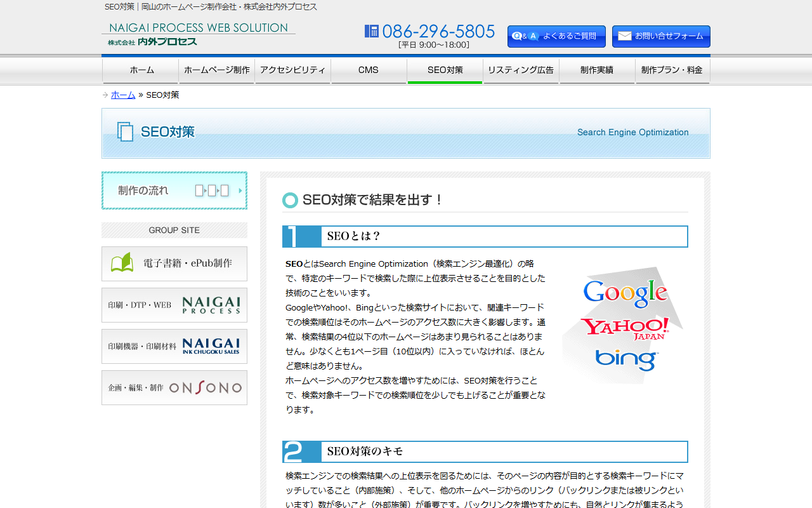Open the お問い合せフォーム contact button

(x=661, y=36)
